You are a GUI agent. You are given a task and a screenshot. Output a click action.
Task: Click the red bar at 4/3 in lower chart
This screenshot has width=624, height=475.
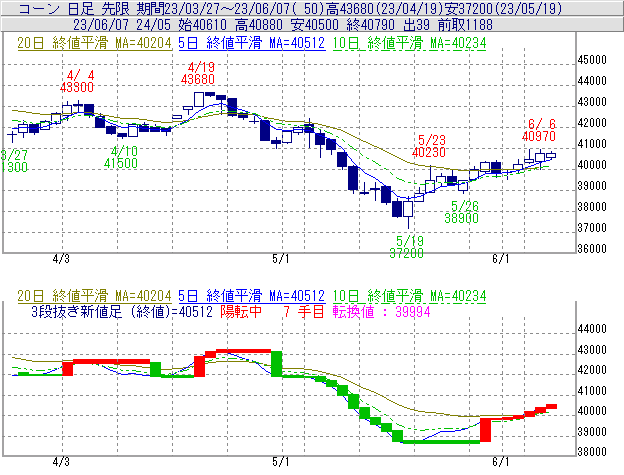pos(68,368)
